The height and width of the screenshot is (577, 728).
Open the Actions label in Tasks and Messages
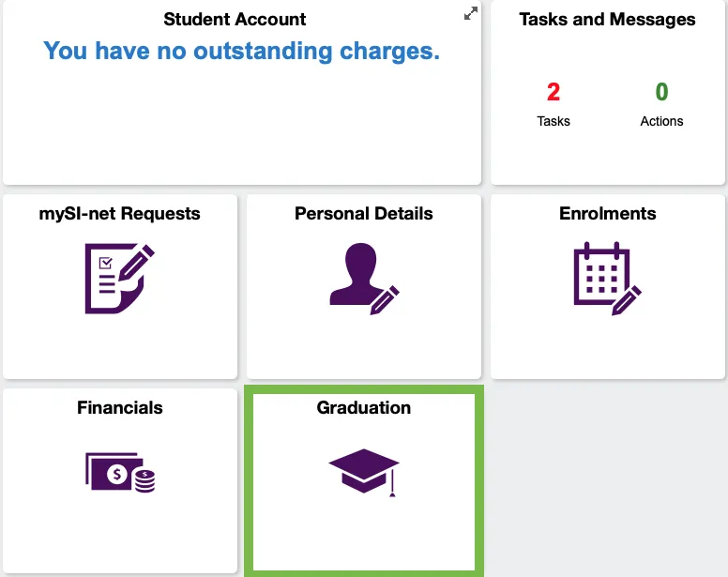coord(661,121)
